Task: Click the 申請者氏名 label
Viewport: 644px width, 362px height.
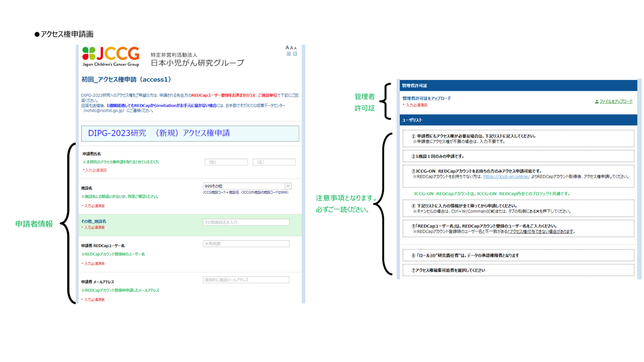Action: coord(92,153)
